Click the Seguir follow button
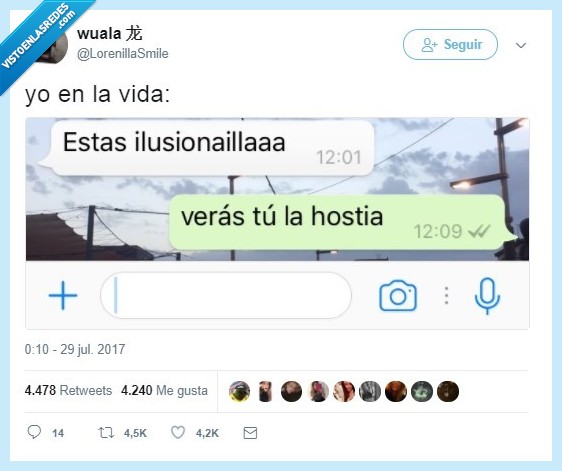Viewport: 562px width, 471px height. tap(450, 44)
